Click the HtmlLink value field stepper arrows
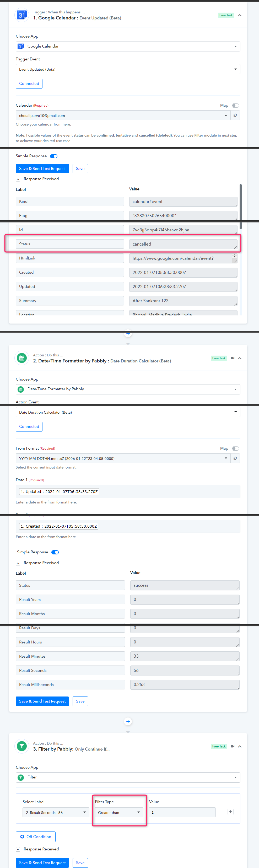 (234, 256)
